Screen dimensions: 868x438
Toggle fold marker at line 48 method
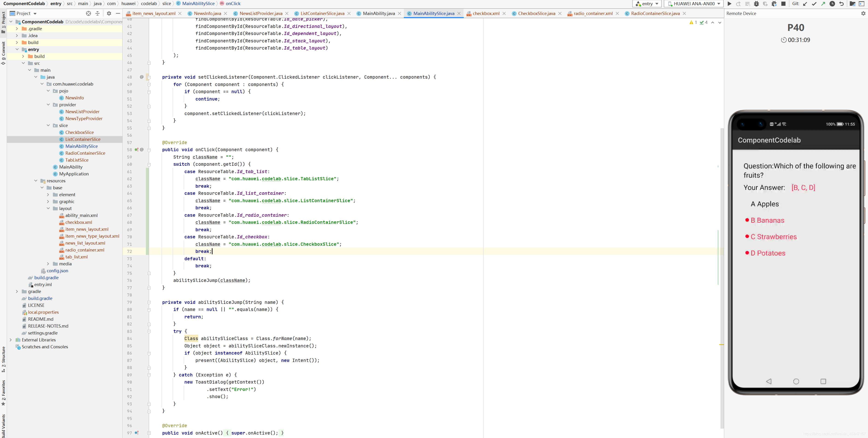149,77
